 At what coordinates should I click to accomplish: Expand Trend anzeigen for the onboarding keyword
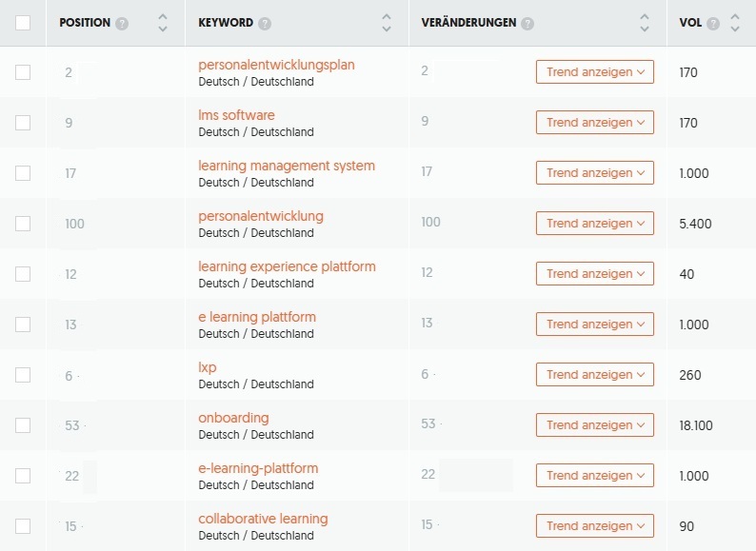(595, 425)
